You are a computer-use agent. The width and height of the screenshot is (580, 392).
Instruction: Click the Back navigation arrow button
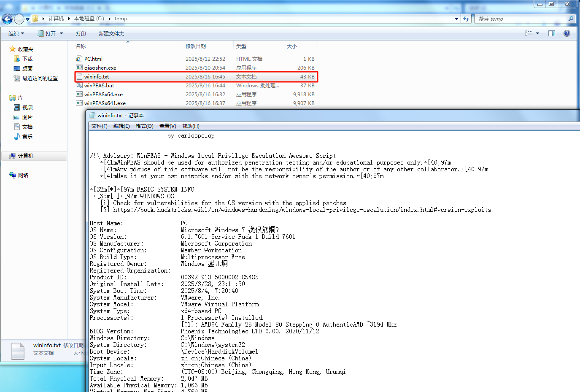coord(7,19)
